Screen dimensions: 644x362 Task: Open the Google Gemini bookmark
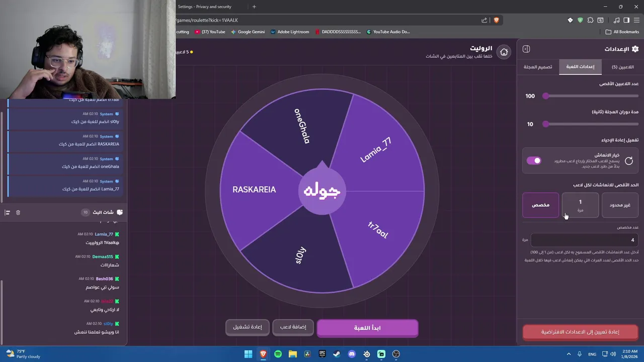tap(248, 32)
